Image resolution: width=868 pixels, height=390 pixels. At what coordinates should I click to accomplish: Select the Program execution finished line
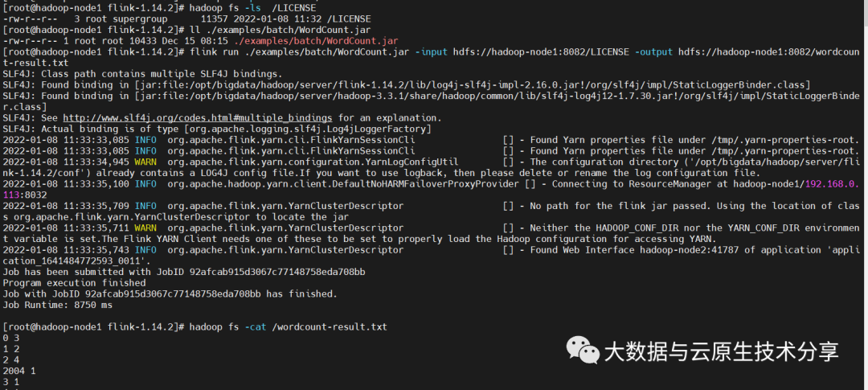pyautogui.click(x=74, y=283)
